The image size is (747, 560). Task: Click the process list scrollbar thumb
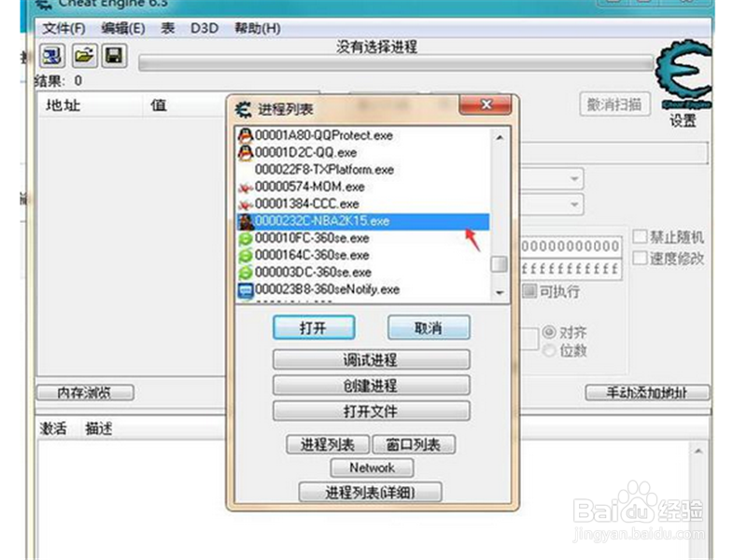pyautogui.click(x=500, y=264)
